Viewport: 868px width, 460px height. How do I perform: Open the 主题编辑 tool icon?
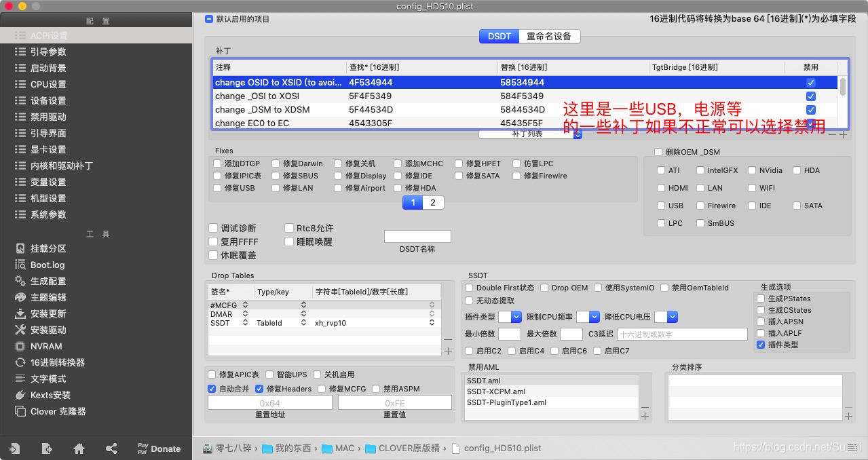(x=20, y=297)
